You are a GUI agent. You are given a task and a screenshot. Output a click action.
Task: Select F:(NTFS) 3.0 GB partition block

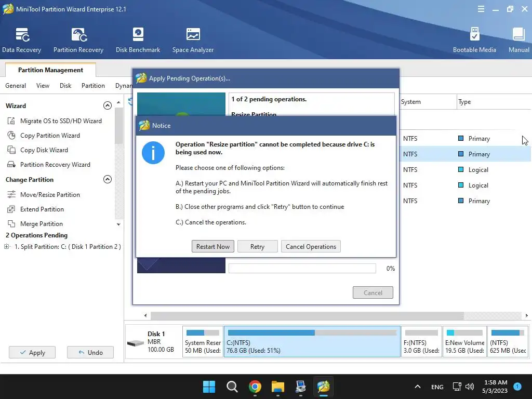[x=421, y=342]
